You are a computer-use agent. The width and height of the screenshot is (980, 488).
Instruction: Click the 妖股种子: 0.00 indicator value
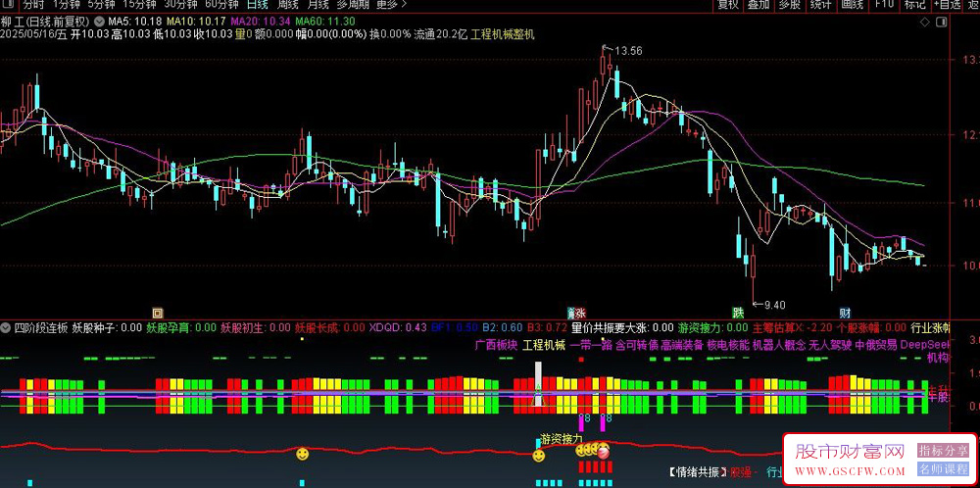click(x=107, y=326)
